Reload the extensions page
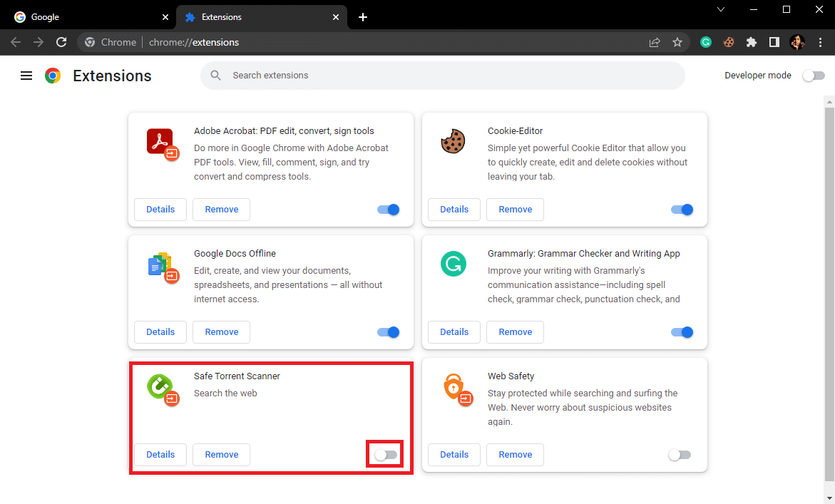The image size is (835, 504). coord(61,42)
